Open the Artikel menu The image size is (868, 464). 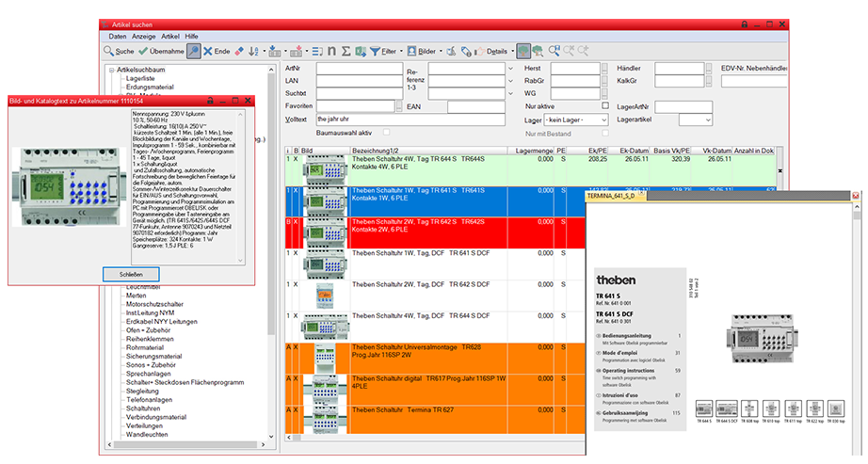(x=170, y=37)
